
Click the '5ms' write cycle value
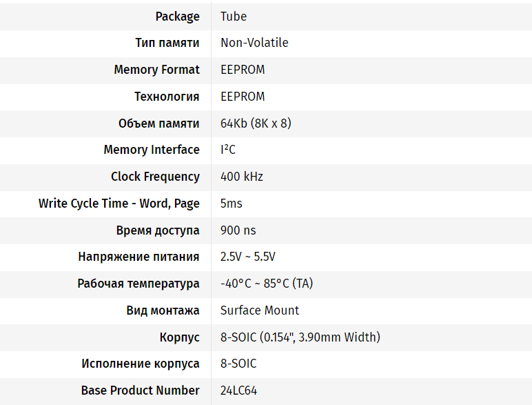pos(232,204)
